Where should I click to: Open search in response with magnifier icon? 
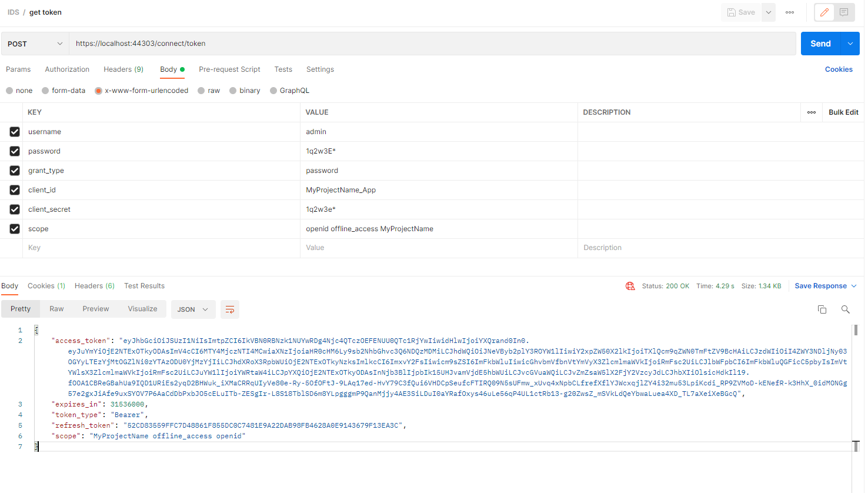(845, 309)
